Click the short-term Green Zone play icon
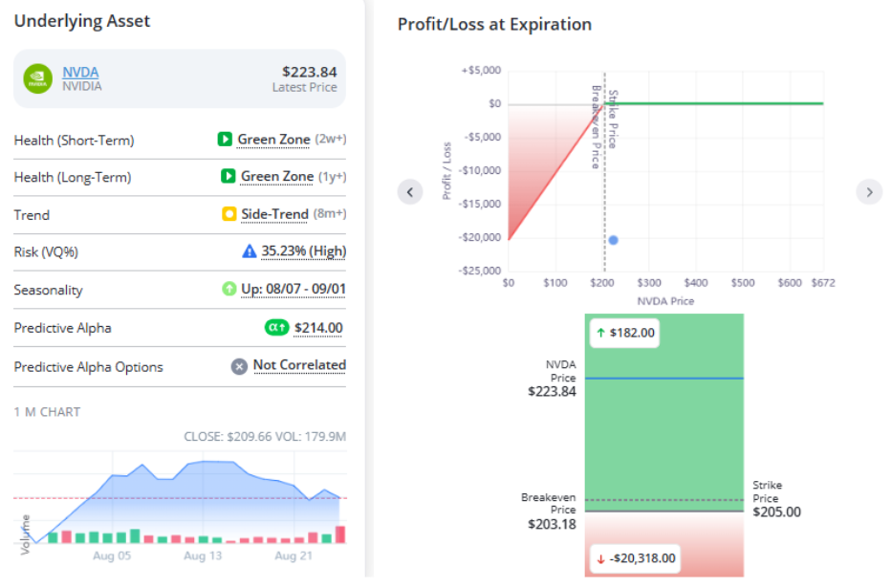 coord(225,140)
